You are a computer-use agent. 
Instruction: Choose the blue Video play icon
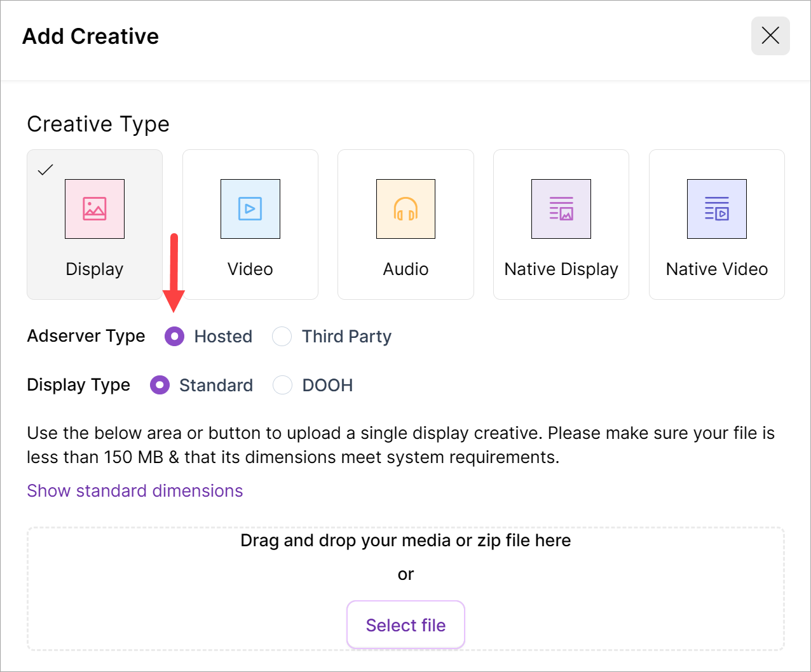[250, 209]
